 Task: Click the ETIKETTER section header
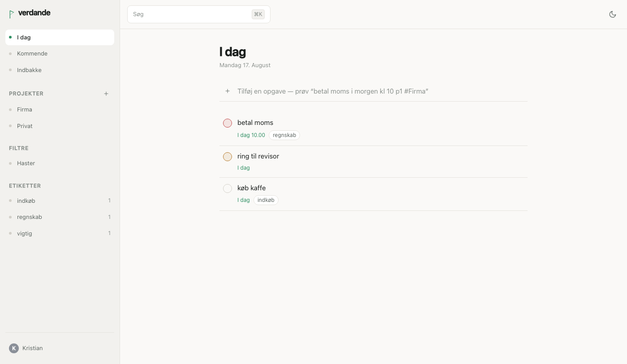pos(25,186)
